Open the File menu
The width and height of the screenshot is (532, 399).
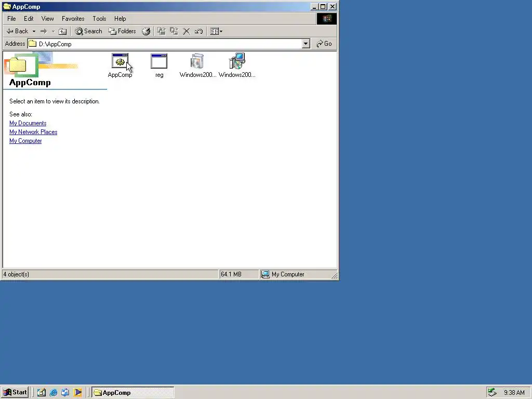click(x=11, y=19)
